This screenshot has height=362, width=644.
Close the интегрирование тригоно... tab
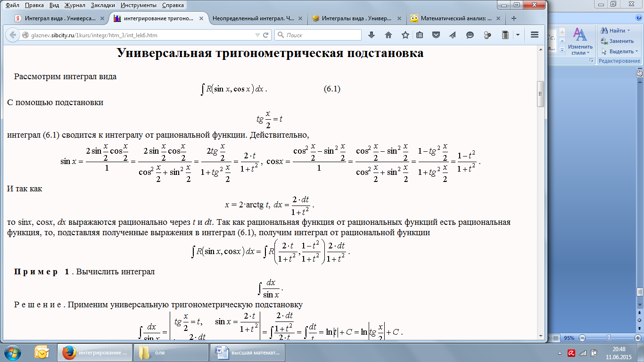[201, 19]
